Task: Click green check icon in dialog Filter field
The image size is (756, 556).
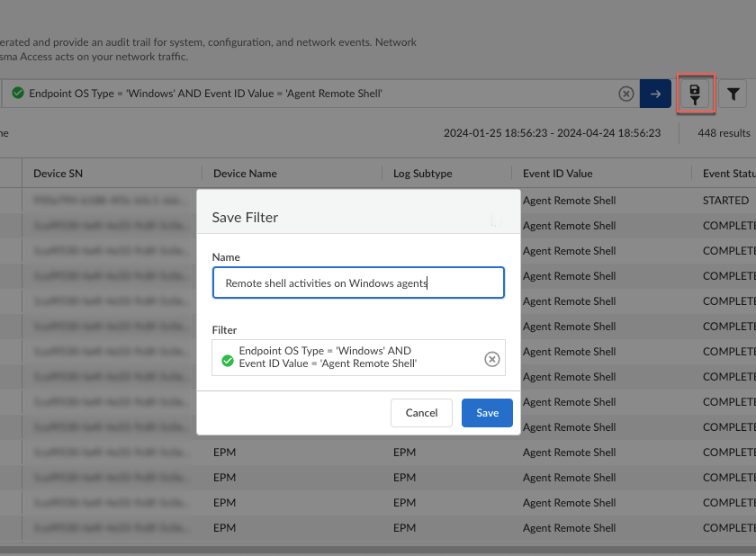Action: 228,361
